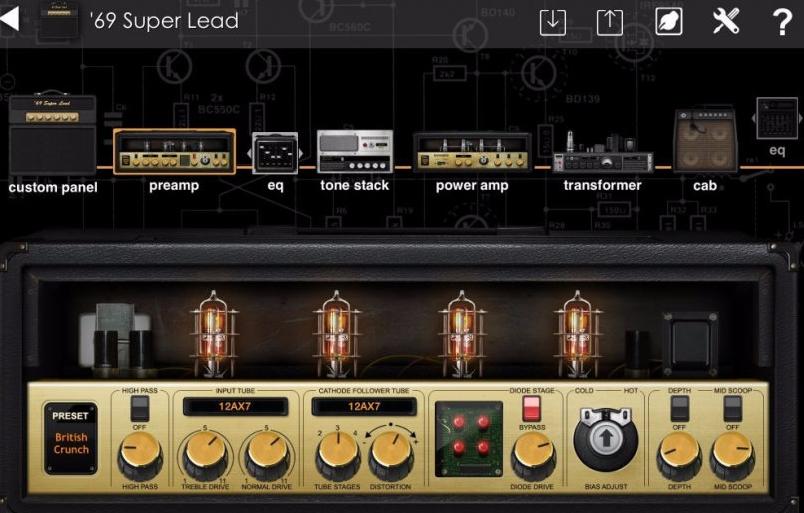Click the Mid Scoop knob
The height and width of the screenshot is (513, 804).
tap(732, 455)
